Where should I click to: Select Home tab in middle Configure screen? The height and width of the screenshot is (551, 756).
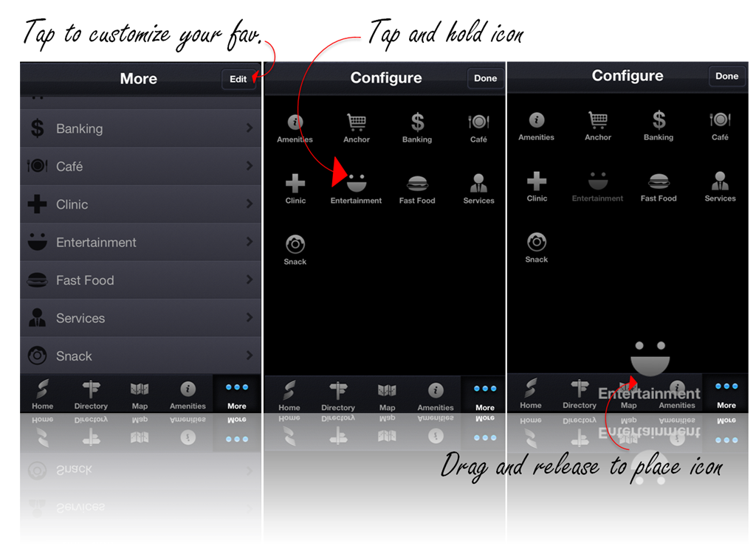pyautogui.click(x=289, y=396)
